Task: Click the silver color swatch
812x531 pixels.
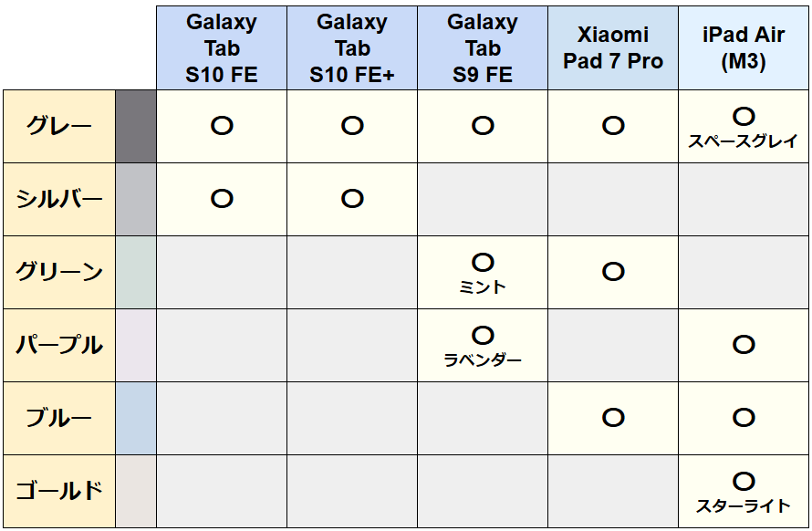Action: [136, 200]
